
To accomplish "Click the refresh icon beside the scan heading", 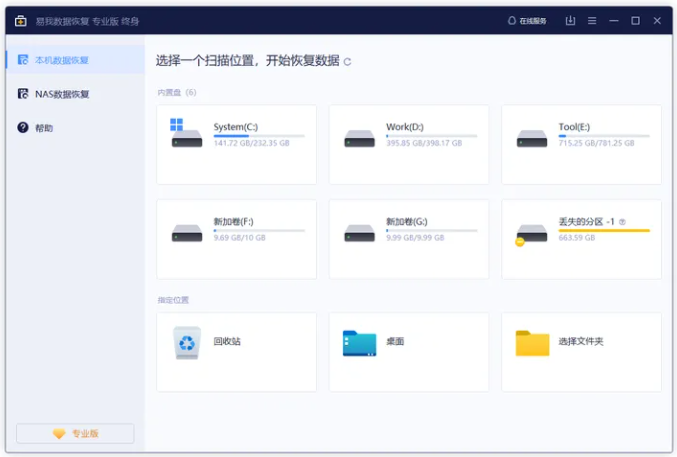I will tap(348, 62).
